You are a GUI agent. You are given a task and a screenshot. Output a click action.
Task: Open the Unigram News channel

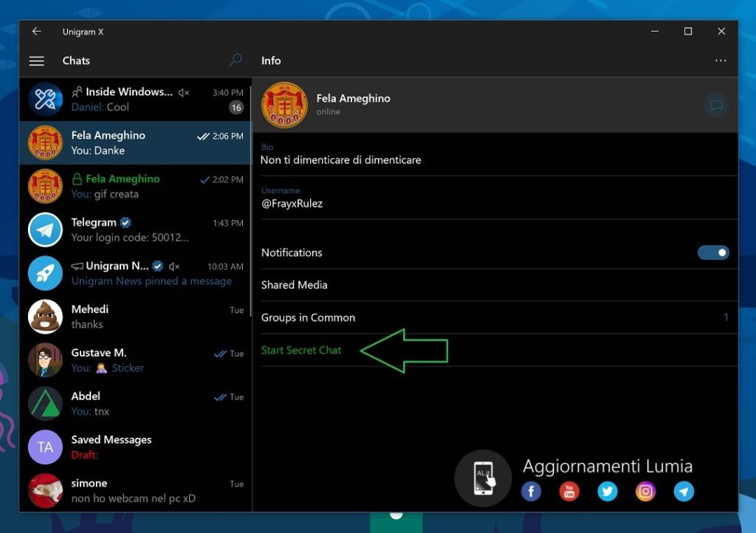pyautogui.click(x=135, y=273)
